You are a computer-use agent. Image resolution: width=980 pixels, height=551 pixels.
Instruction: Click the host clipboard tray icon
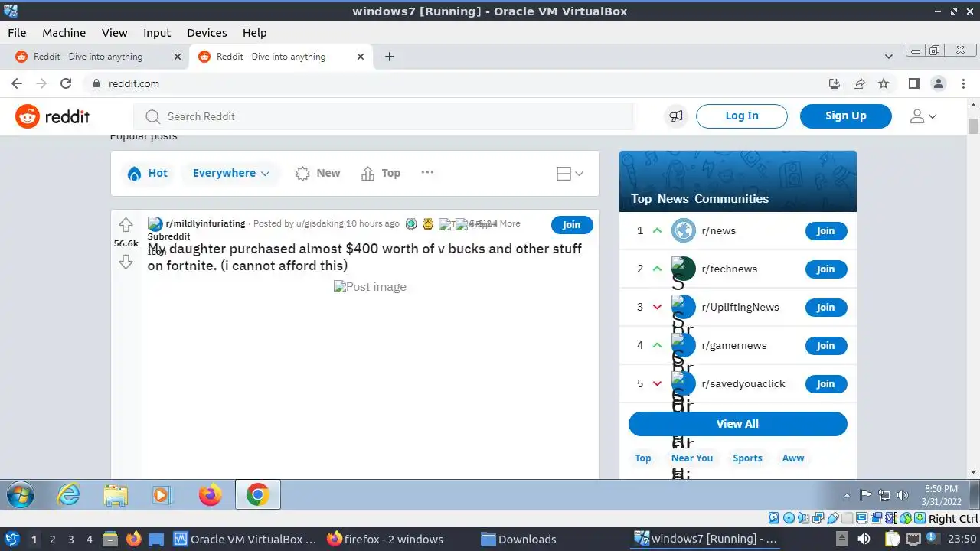(x=893, y=539)
